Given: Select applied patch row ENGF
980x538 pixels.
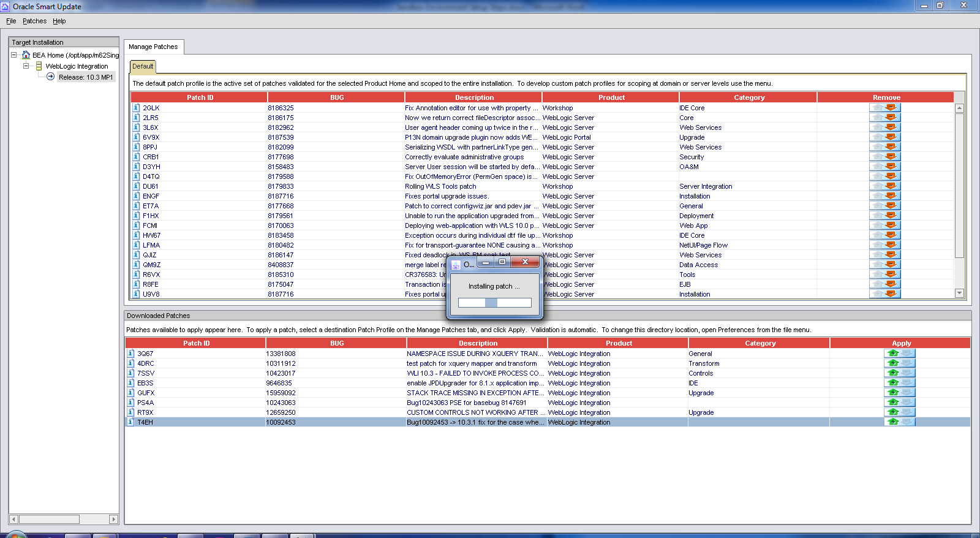Looking at the screenshot, I should (543, 196).
